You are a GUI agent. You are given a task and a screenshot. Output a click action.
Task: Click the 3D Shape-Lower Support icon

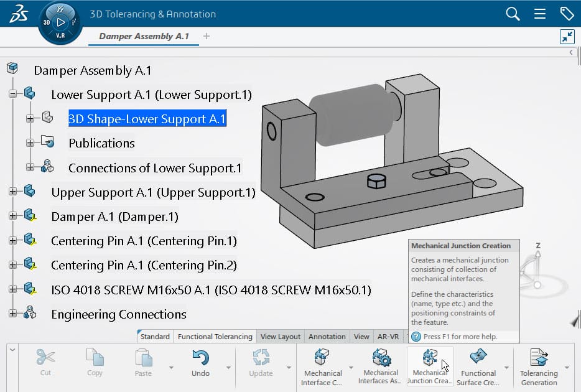47,117
